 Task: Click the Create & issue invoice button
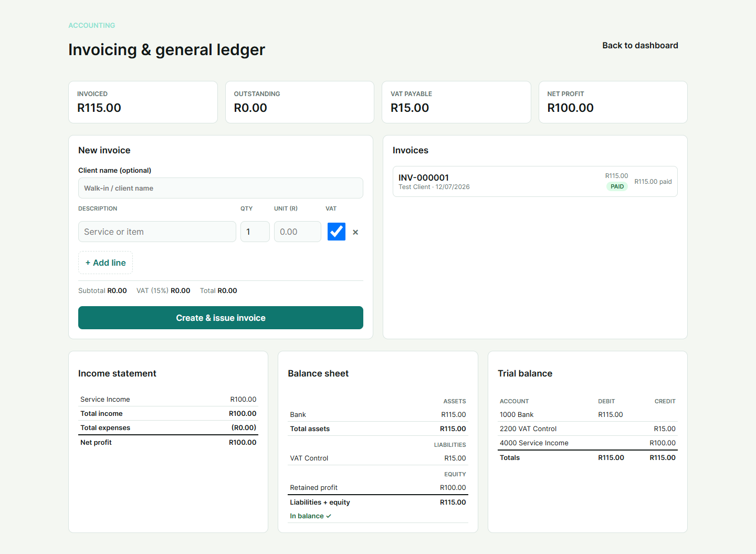click(x=220, y=318)
